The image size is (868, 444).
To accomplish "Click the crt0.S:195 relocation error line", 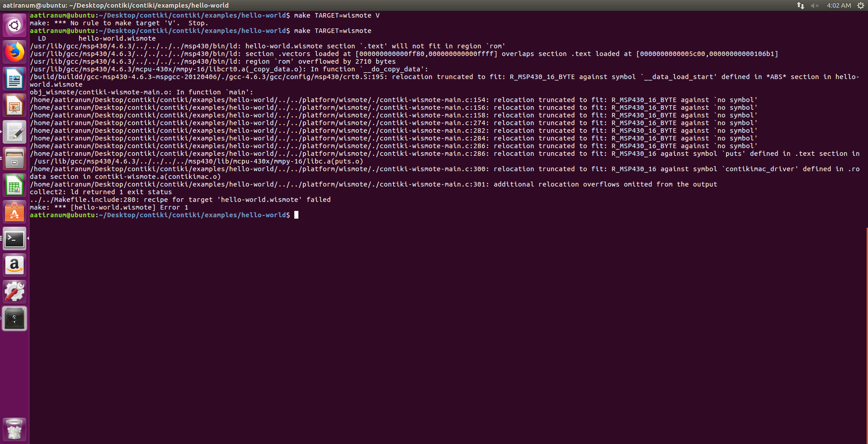I will tap(444, 80).
